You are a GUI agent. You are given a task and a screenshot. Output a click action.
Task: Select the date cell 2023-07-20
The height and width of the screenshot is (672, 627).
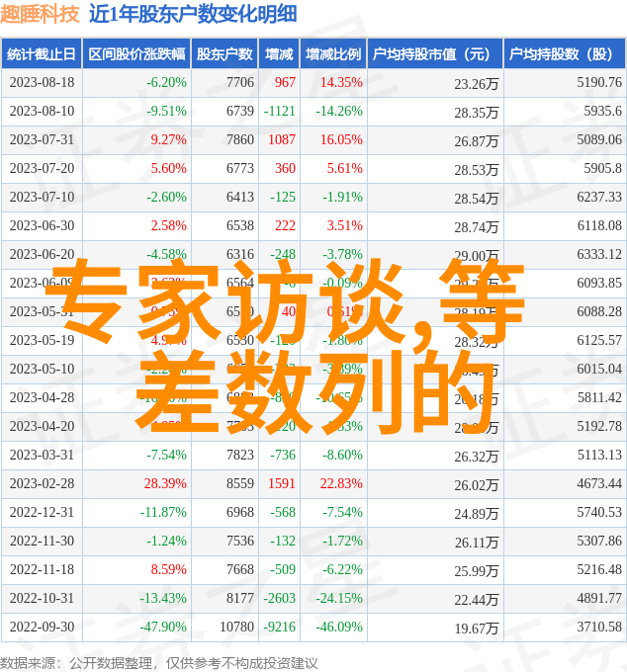42,168
